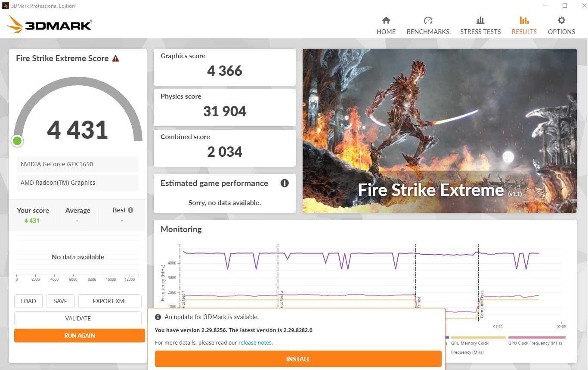Screen dimensions: 588x370
Task: Click the Physics score value 31 904
Action: tap(225, 111)
